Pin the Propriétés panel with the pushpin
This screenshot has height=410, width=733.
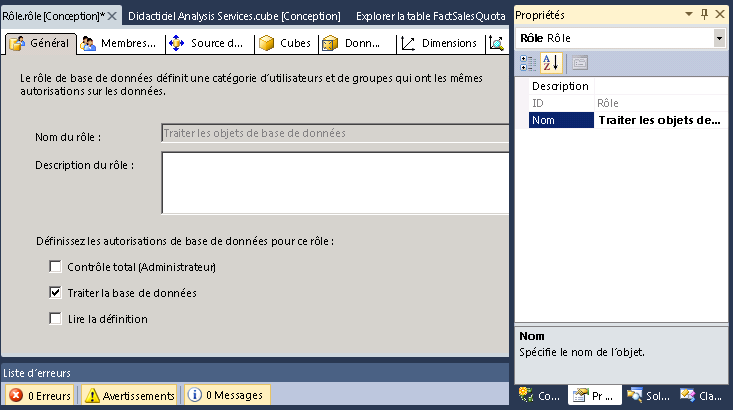pyautogui.click(x=705, y=15)
